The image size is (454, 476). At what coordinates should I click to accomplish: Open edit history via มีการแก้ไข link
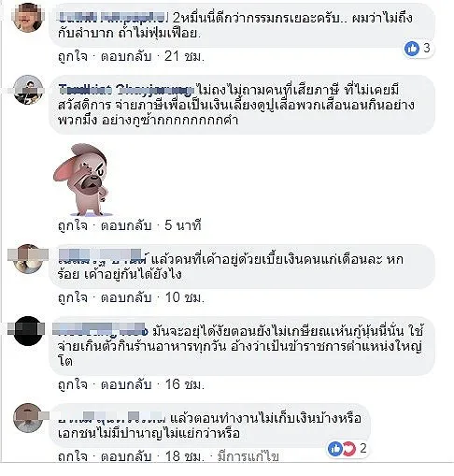(248, 457)
